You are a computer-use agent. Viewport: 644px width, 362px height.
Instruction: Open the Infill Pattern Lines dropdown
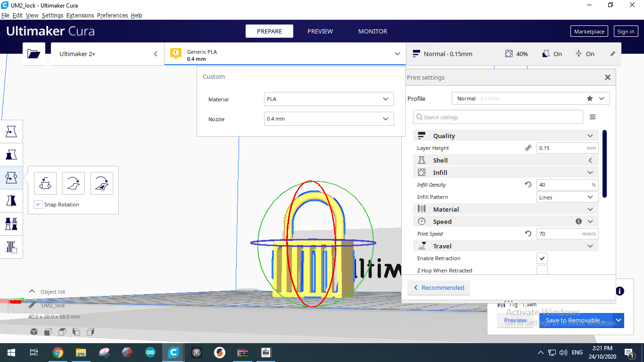(568, 197)
